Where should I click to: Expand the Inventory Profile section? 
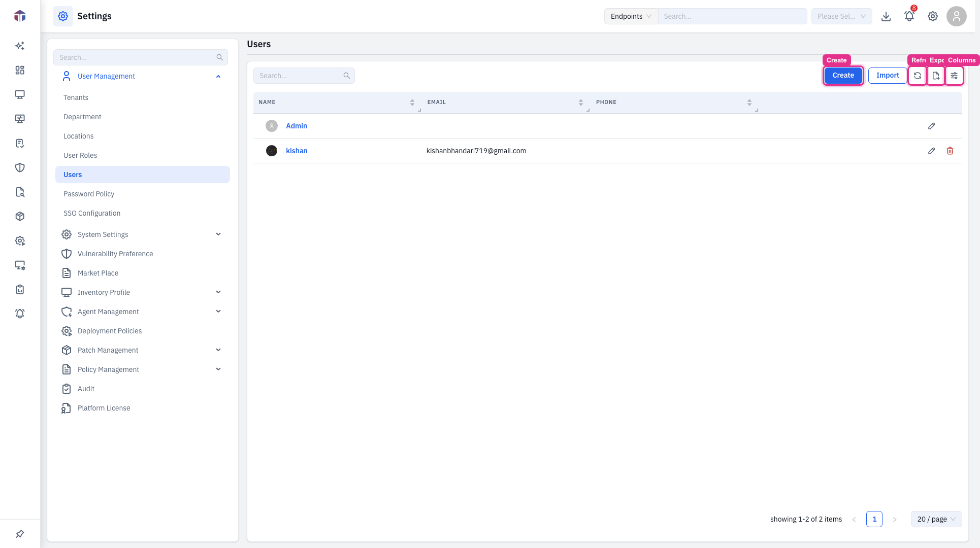[x=218, y=292]
